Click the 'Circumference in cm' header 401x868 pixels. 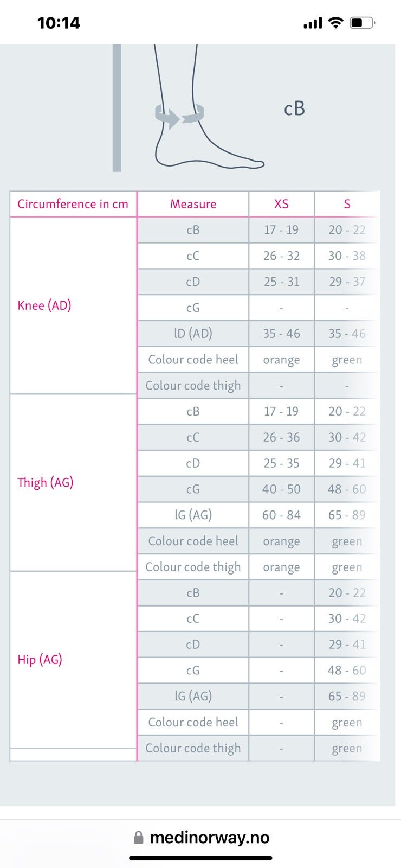73,204
